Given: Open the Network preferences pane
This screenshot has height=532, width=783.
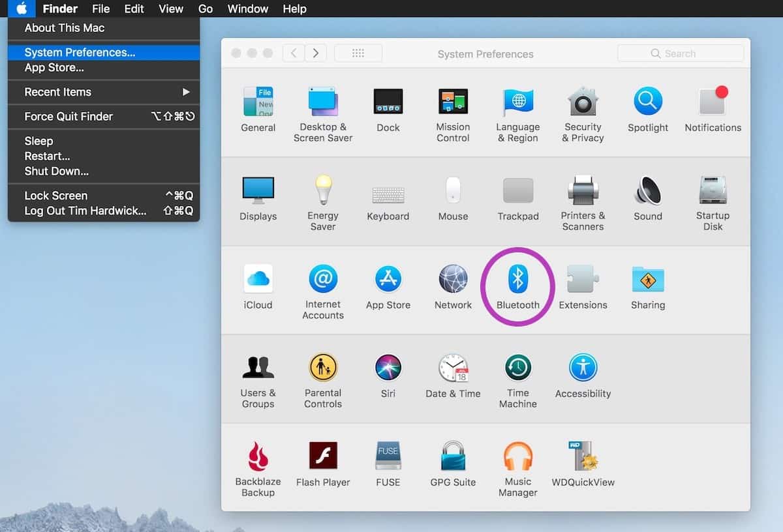Looking at the screenshot, I should [x=453, y=287].
